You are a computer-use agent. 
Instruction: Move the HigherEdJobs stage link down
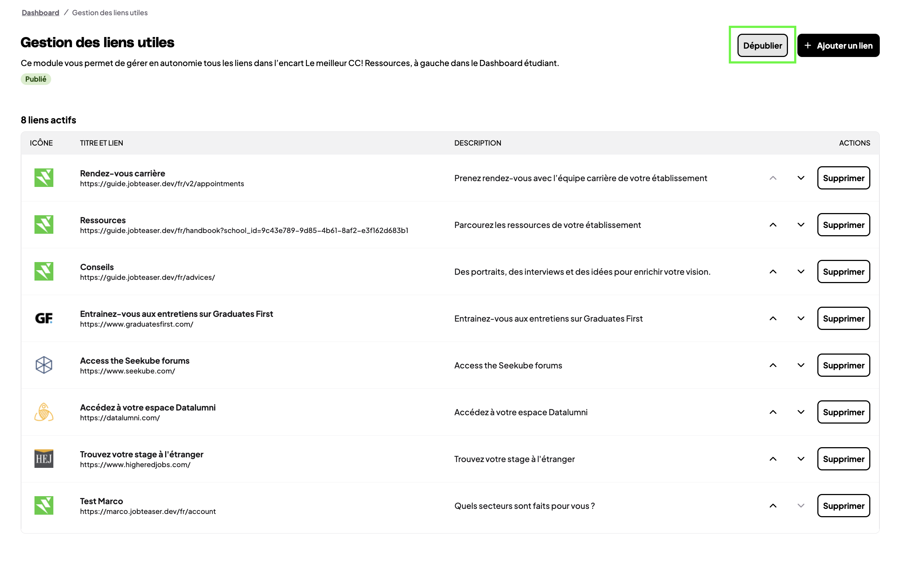click(x=801, y=459)
